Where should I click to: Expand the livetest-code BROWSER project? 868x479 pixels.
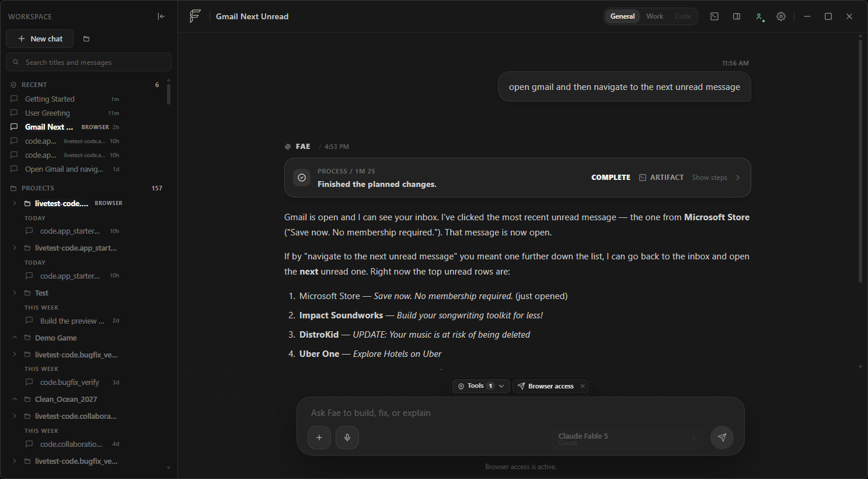click(15, 203)
